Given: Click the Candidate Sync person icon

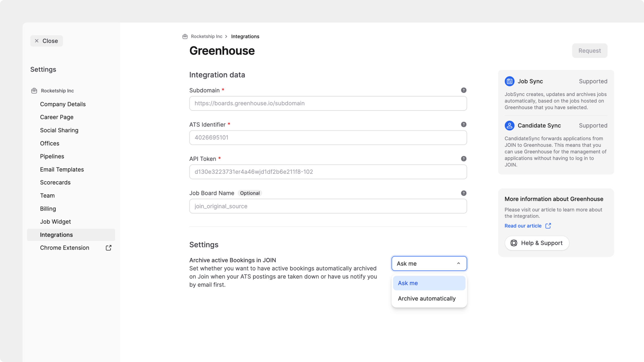Looking at the screenshot, I should [509, 125].
